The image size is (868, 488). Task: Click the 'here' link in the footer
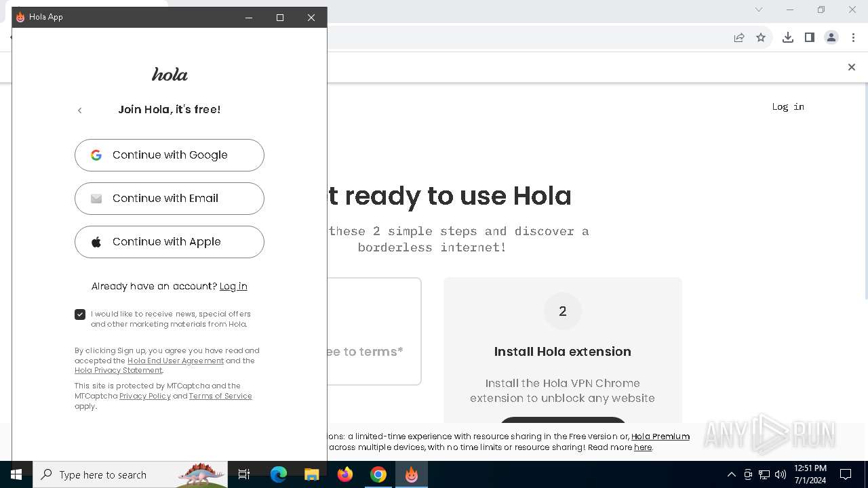(x=643, y=447)
